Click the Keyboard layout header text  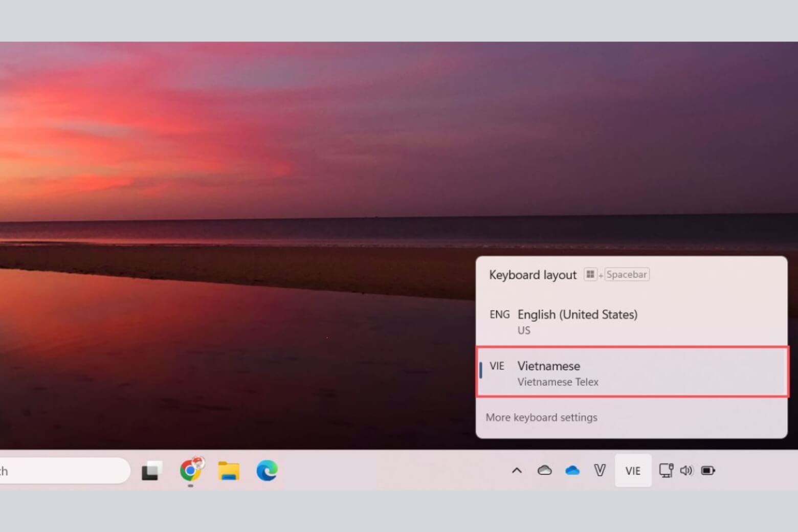[533, 275]
